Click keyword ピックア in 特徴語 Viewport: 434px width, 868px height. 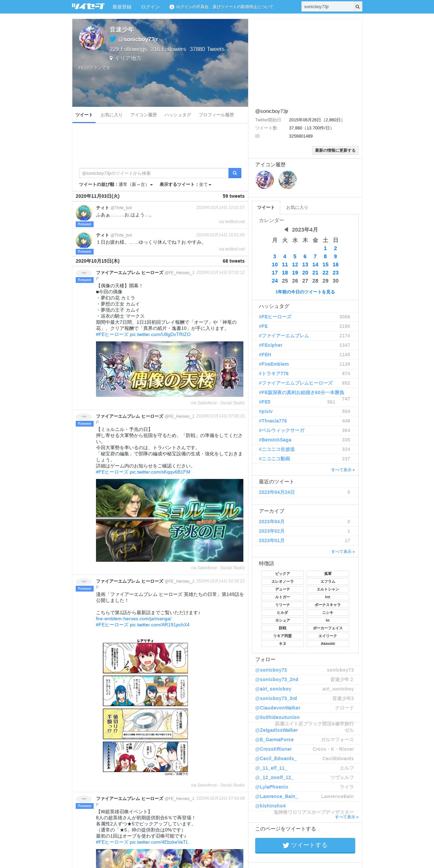283,574
